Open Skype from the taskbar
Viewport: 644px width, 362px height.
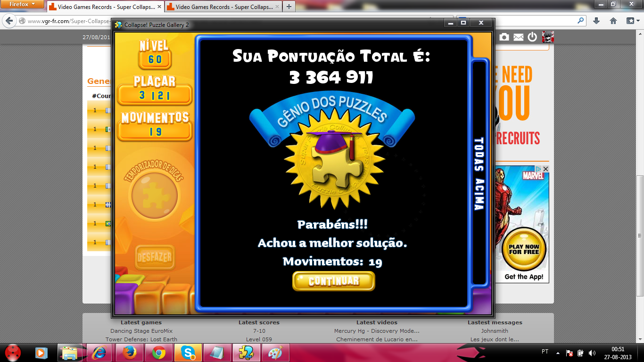[x=188, y=353]
